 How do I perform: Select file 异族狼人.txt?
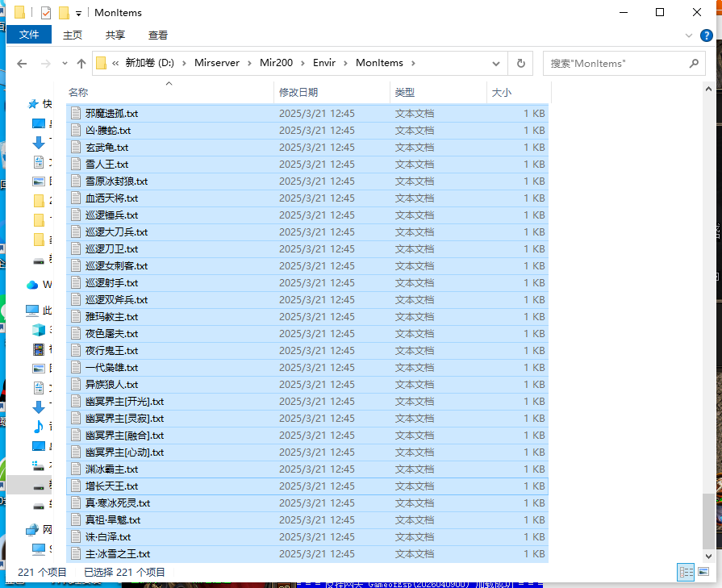point(307,385)
